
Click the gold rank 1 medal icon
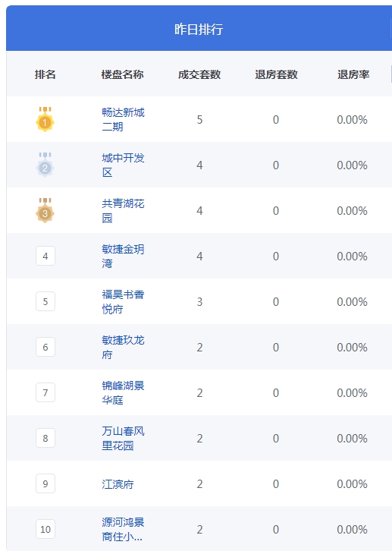45,119
